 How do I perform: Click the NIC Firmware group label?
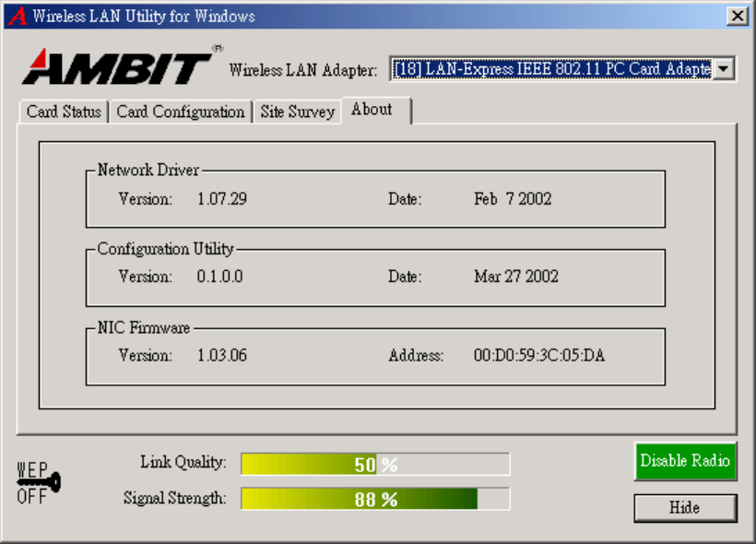(x=144, y=328)
